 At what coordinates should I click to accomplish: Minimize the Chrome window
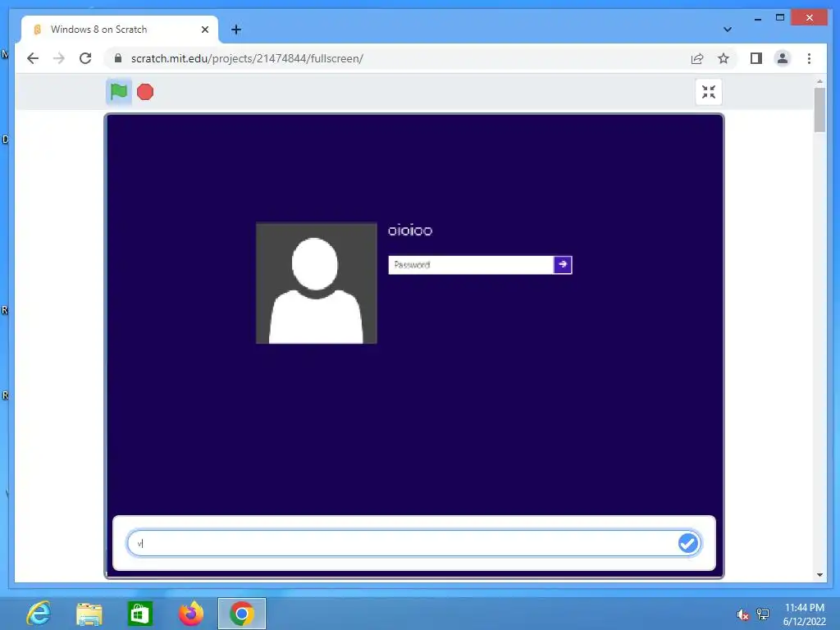pyautogui.click(x=757, y=18)
